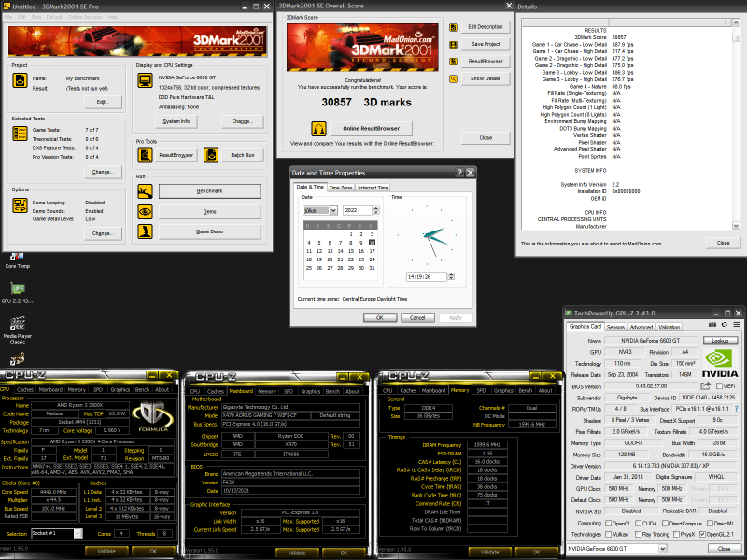The height and width of the screenshot is (560, 747).
Task: Click the BIOS export arrow icon in GPU-Z
Action: point(706,385)
